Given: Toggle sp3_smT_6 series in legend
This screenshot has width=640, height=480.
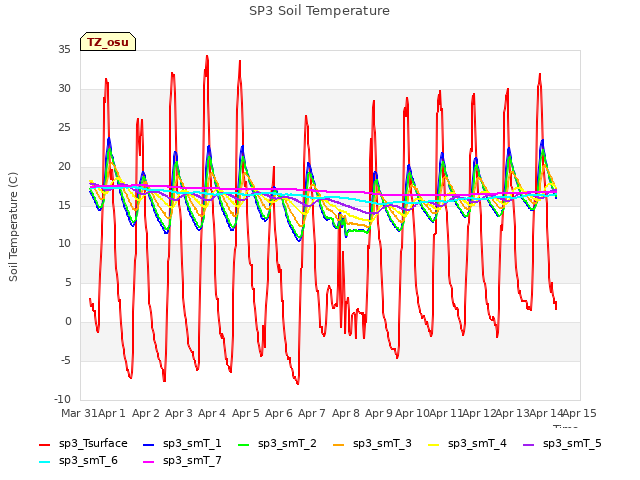Looking at the screenshot, I should point(78,461).
